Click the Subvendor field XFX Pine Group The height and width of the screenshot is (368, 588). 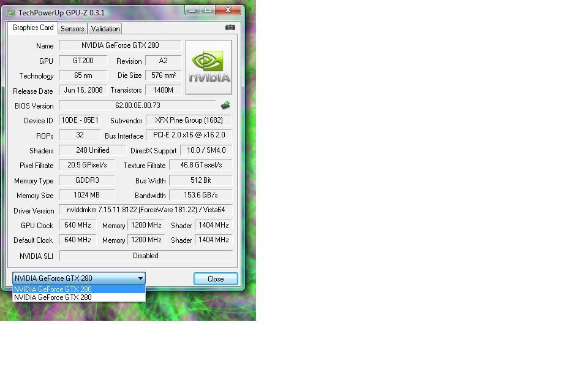189,120
